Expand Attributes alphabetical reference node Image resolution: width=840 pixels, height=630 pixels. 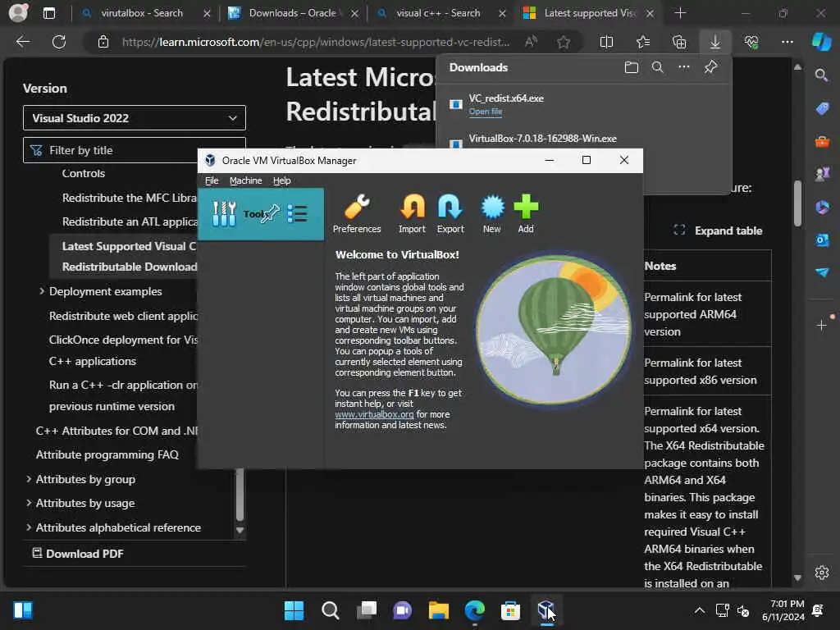click(29, 527)
